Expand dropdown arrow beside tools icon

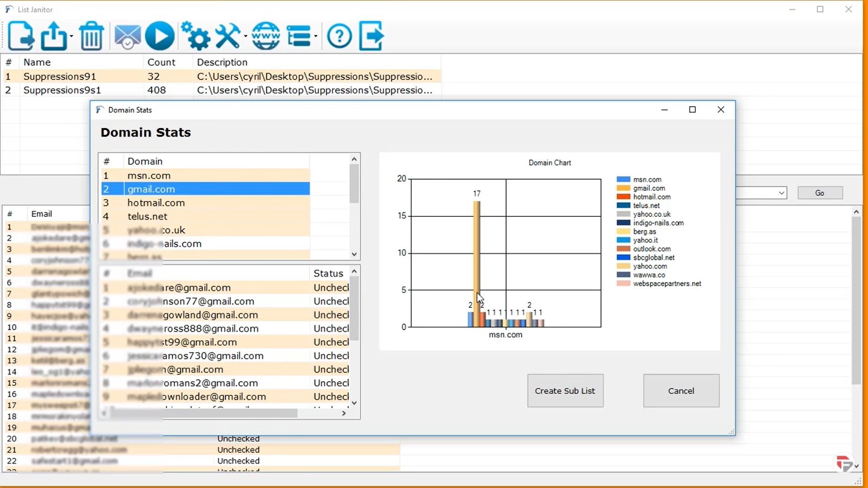(x=245, y=36)
